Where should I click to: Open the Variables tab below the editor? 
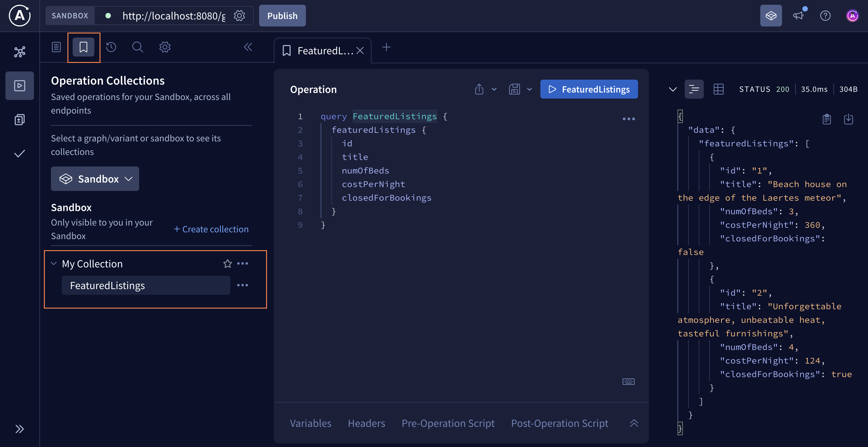pos(310,423)
